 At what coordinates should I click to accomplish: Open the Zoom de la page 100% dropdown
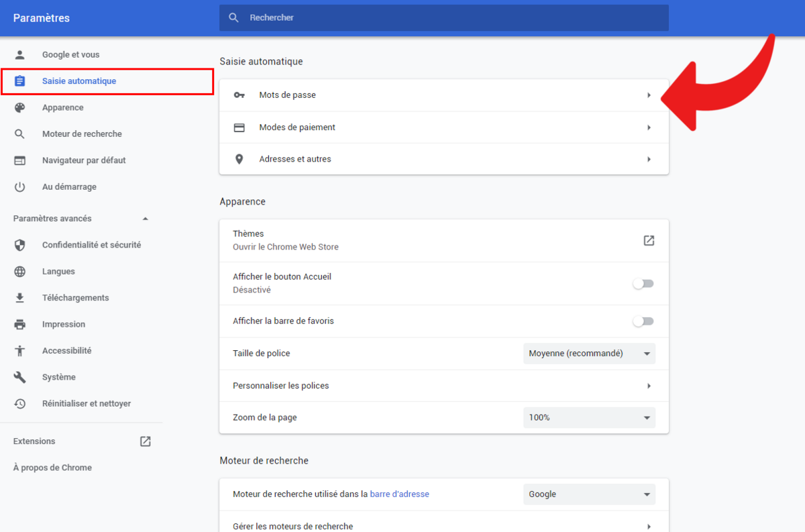coord(589,417)
